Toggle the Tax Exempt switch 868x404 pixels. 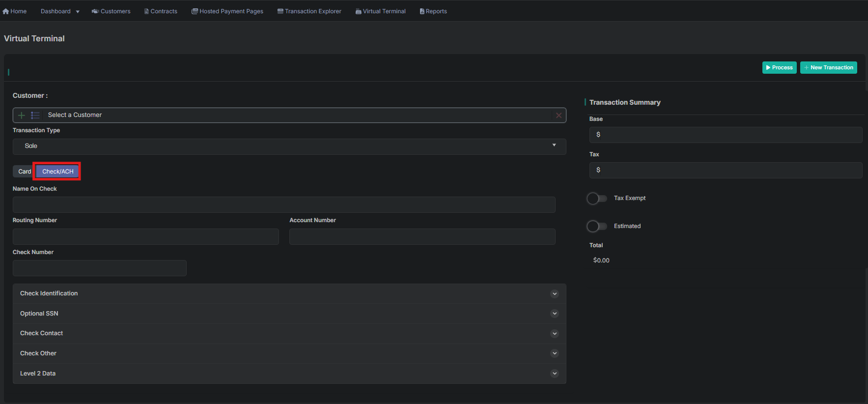pos(597,199)
